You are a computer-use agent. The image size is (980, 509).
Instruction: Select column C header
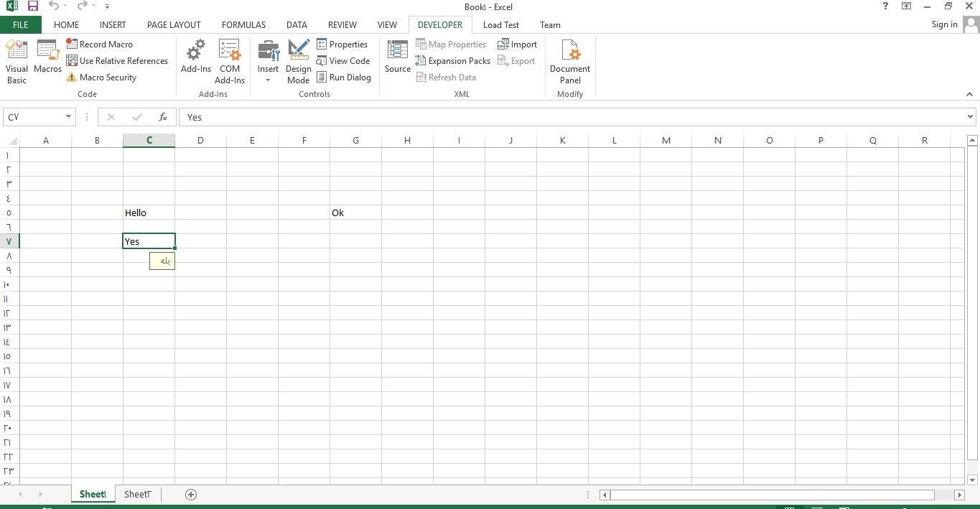(x=149, y=141)
